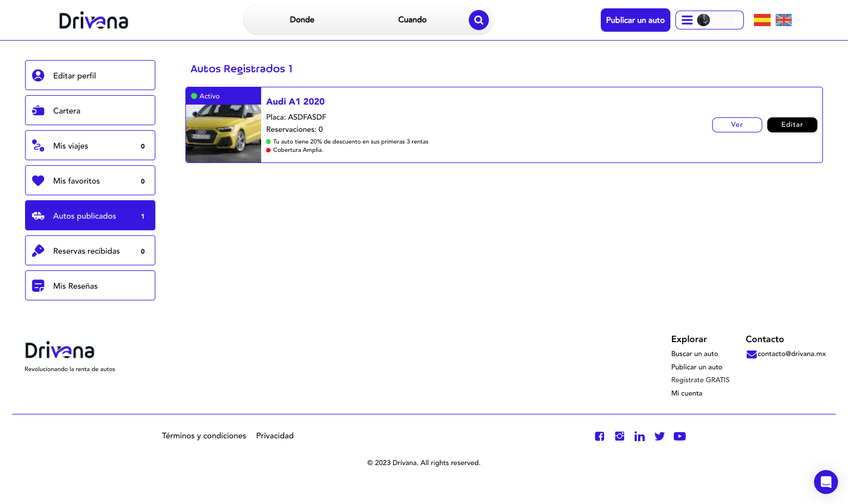The image size is (848, 504).
Task: Click the Reservas recibidas key icon
Action: (38, 250)
